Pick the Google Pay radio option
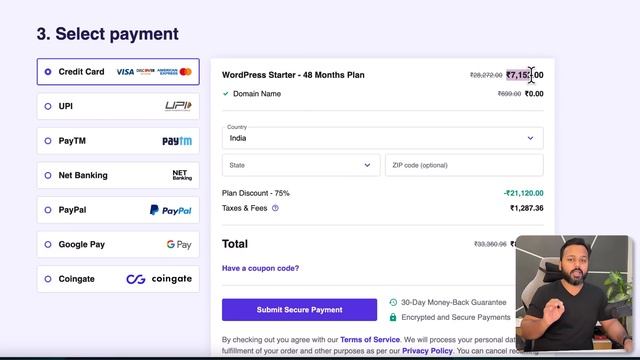Viewport: 640px width, 360px height. coord(48,244)
